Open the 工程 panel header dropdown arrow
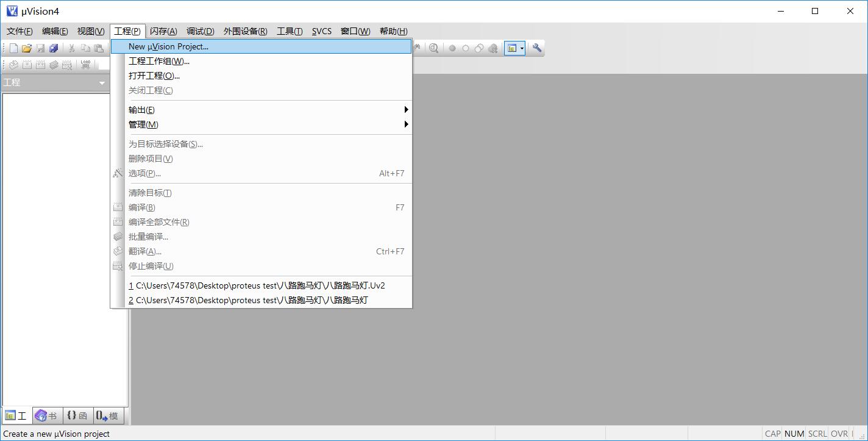868x441 pixels. (x=102, y=83)
